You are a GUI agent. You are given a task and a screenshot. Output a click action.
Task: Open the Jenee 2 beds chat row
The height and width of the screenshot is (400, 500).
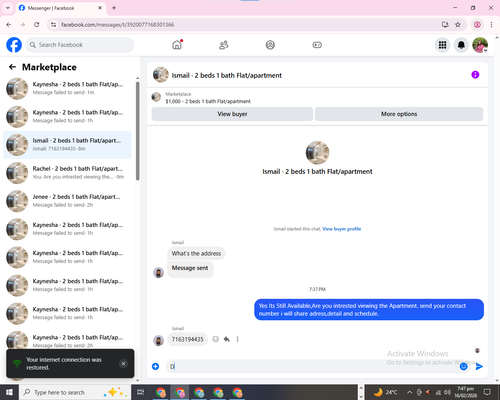68,201
